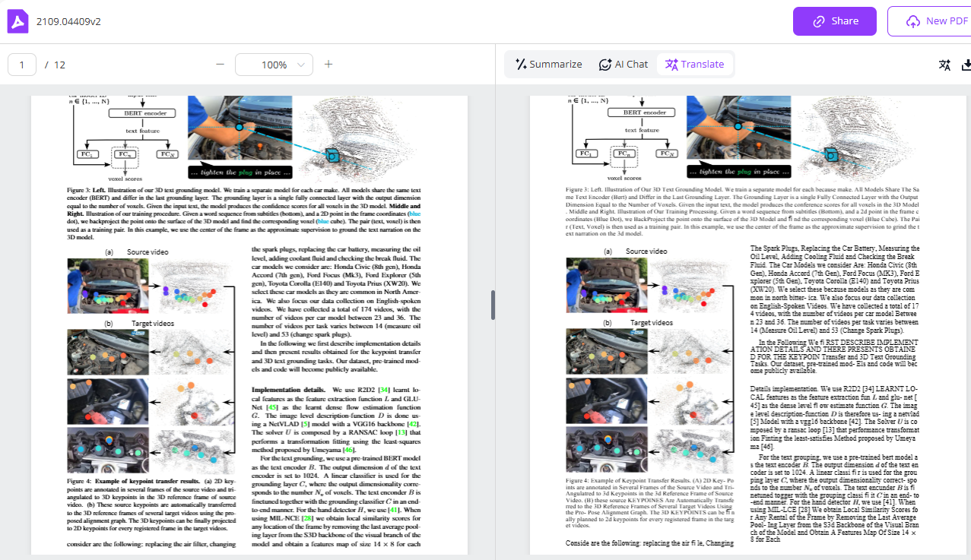Click the zoom out minus icon
This screenshot has height=560, width=971.
(x=220, y=65)
